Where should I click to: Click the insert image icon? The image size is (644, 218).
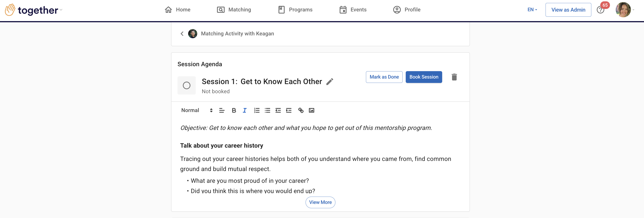[311, 111]
